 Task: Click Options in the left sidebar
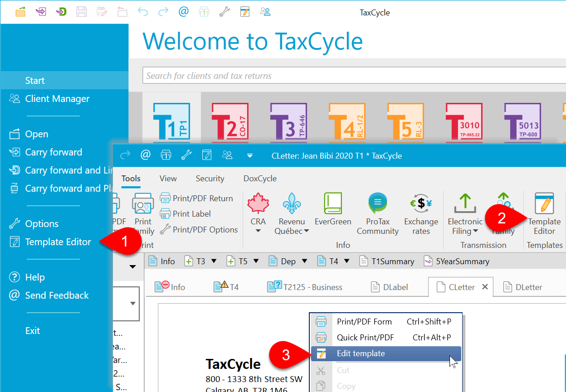click(42, 224)
